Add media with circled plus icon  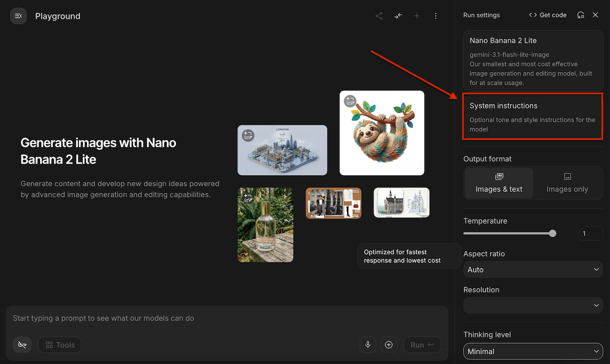click(x=389, y=345)
